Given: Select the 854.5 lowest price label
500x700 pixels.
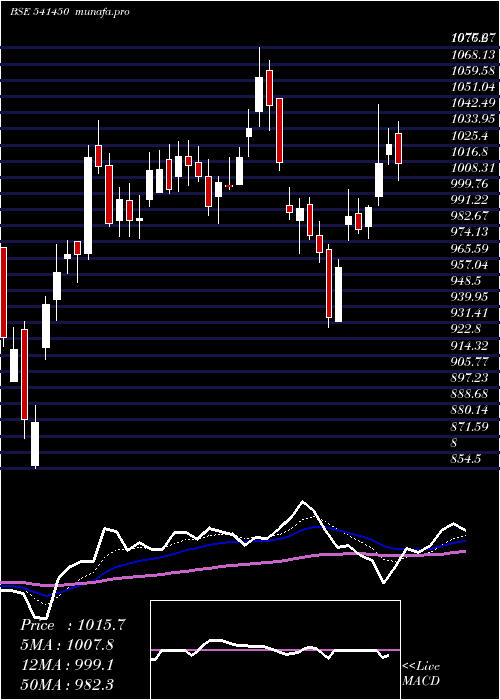Looking at the screenshot, I should click(467, 458).
